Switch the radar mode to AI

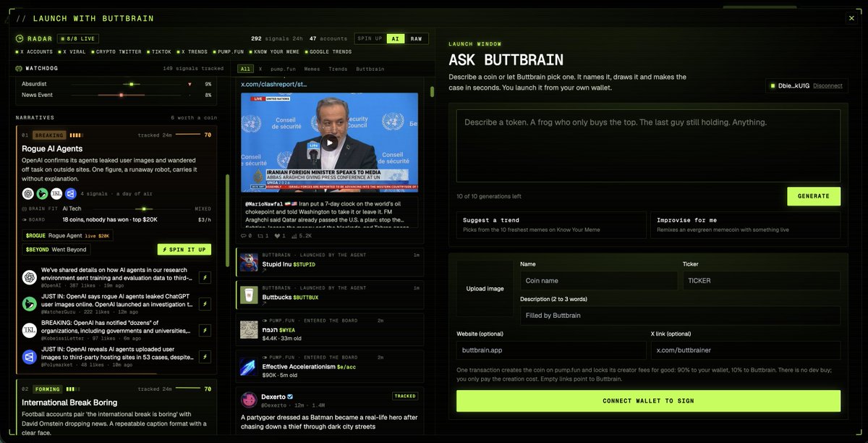pos(395,38)
